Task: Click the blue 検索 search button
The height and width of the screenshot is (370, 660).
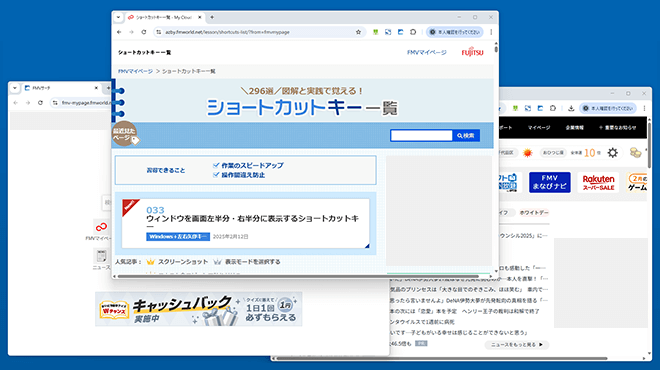Action: [466, 136]
